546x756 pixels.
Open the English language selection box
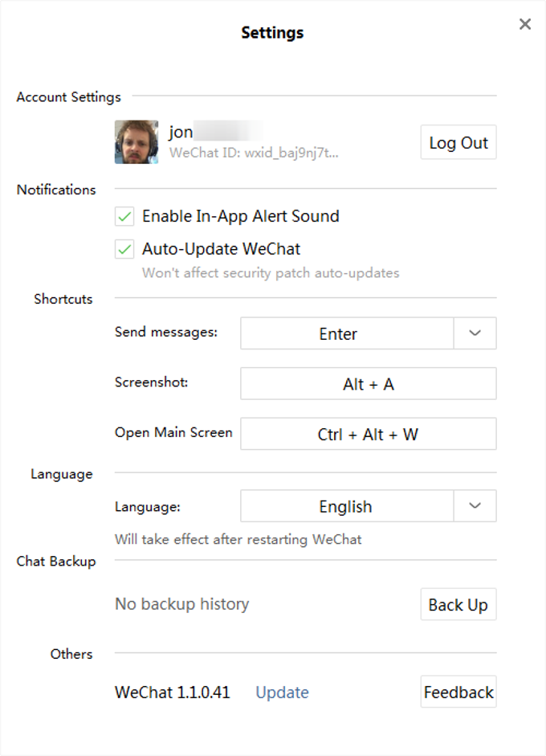click(347, 506)
